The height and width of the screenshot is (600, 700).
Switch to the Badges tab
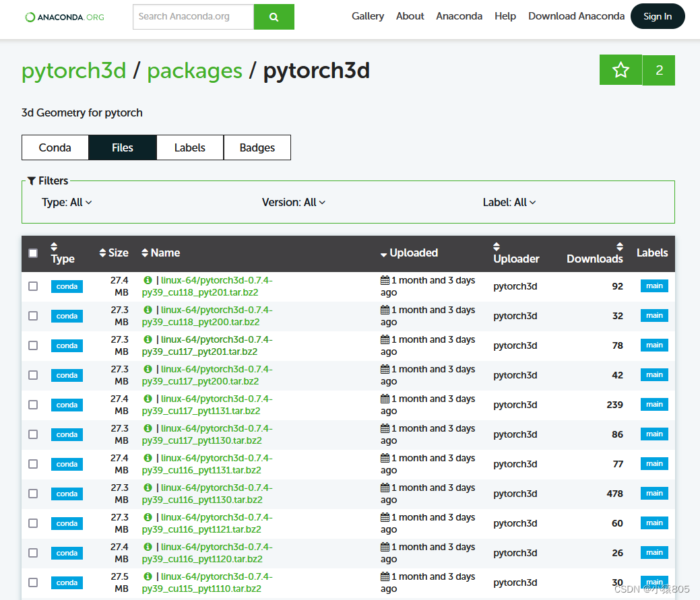(x=257, y=147)
